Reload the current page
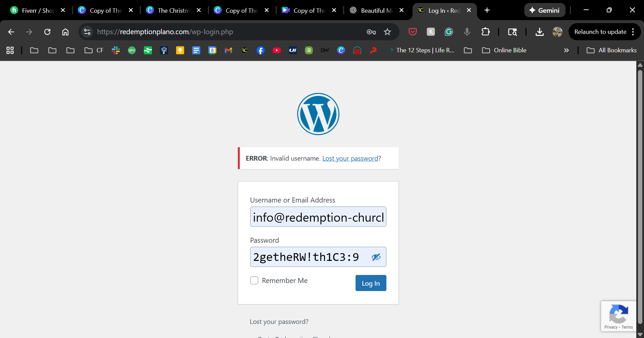Image resolution: width=644 pixels, height=338 pixels. coord(47,32)
